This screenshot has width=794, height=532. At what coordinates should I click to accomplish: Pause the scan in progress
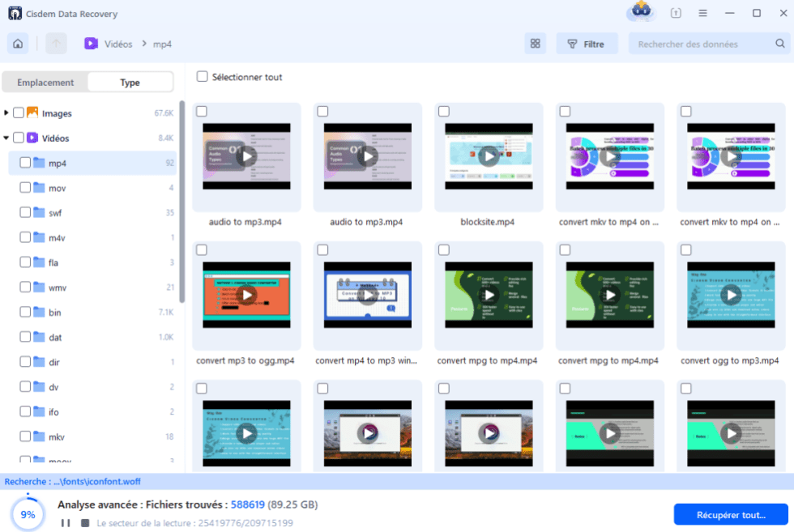pyautogui.click(x=66, y=523)
